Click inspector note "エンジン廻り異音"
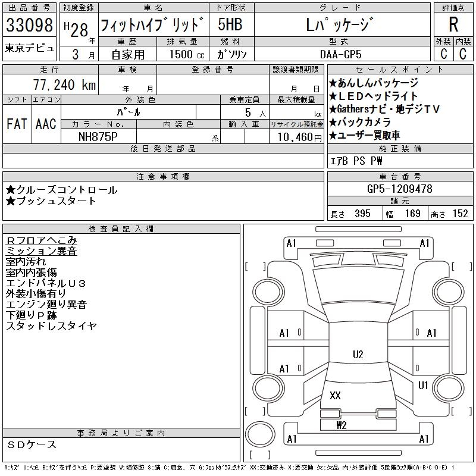Image resolution: width=476 pixels, height=476 pixels. pos(46,304)
